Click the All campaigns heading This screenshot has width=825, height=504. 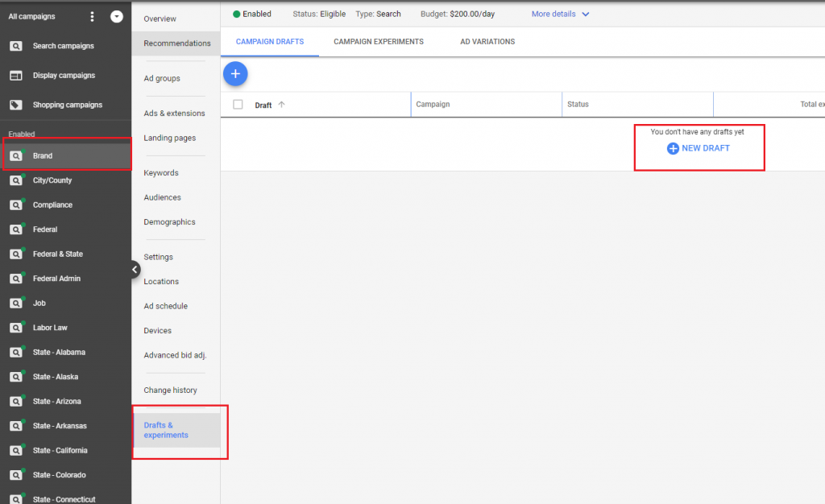(31, 17)
